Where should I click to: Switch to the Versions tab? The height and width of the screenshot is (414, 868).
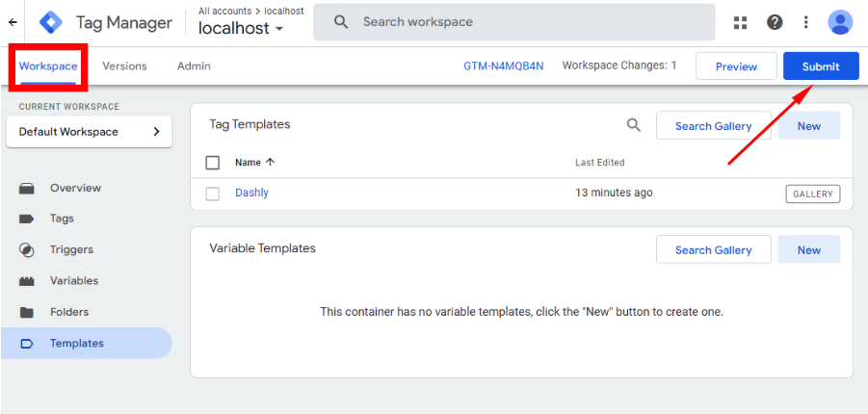(124, 65)
